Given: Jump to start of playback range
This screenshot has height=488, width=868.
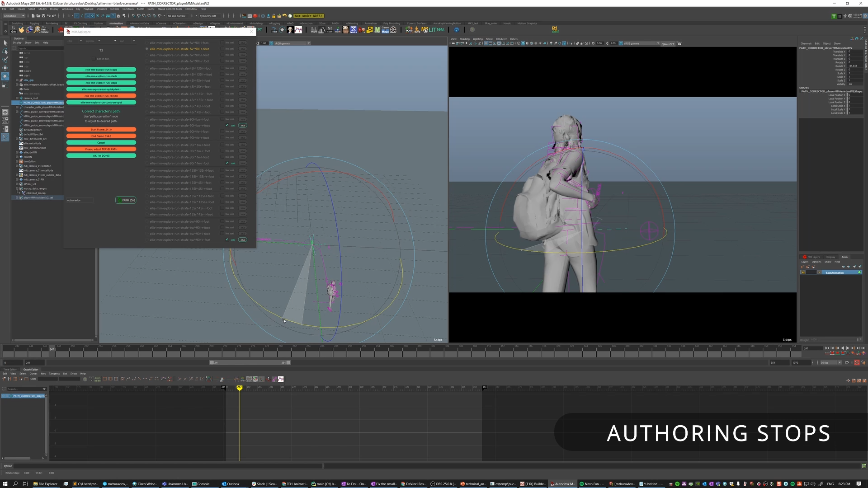Looking at the screenshot, I should pyautogui.click(x=827, y=348).
